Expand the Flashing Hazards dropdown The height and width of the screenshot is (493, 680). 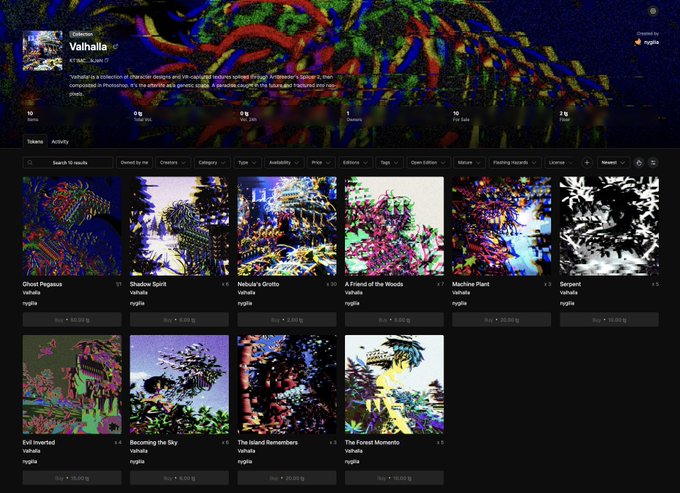[515, 163]
